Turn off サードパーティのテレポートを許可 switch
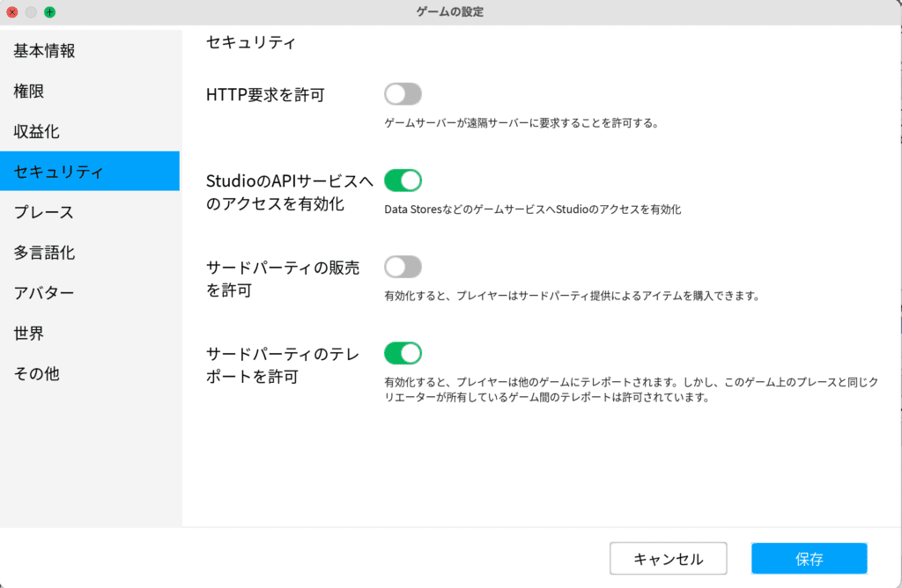Screen dimensions: 902x588 coord(403,353)
